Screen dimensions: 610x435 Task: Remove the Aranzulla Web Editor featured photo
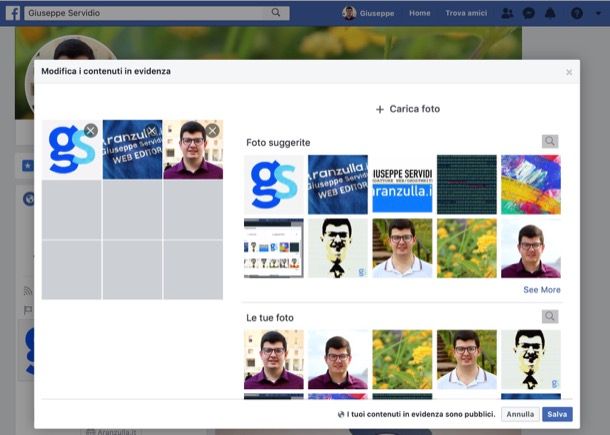pyautogui.click(x=151, y=130)
